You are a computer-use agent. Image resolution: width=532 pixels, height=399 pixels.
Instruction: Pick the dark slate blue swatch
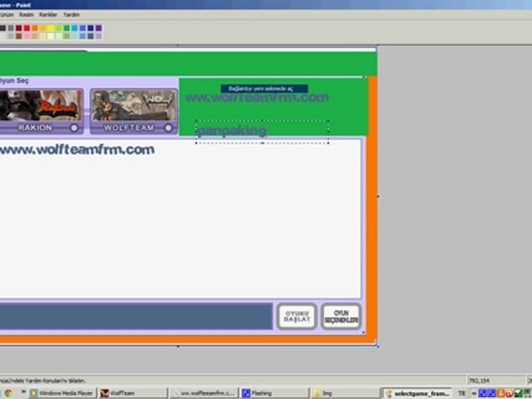90,36
